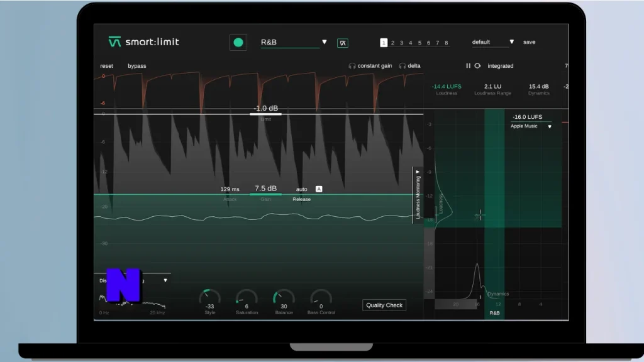Image resolution: width=644 pixels, height=362 pixels.
Task: Click the 7.5 dB Gain value
Action: (266, 189)
